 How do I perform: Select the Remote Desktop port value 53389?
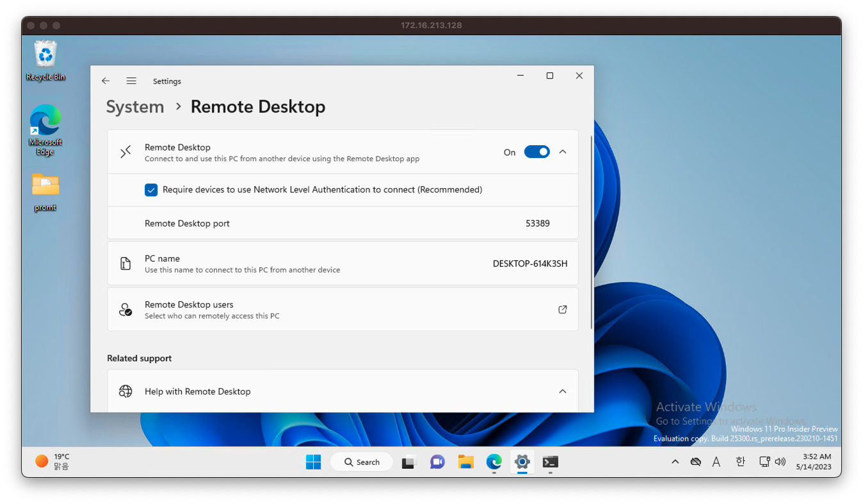(x=538, y=223)
